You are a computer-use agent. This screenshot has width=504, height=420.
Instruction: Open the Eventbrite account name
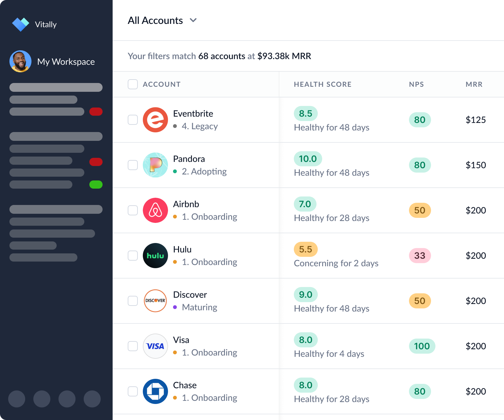(193, 113)
